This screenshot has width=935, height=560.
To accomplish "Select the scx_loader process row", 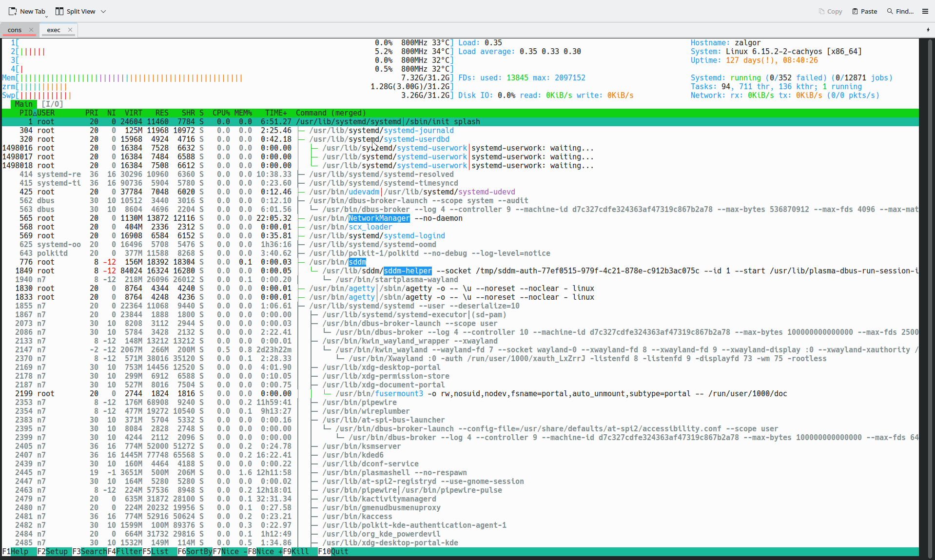I will coord(460,227).
